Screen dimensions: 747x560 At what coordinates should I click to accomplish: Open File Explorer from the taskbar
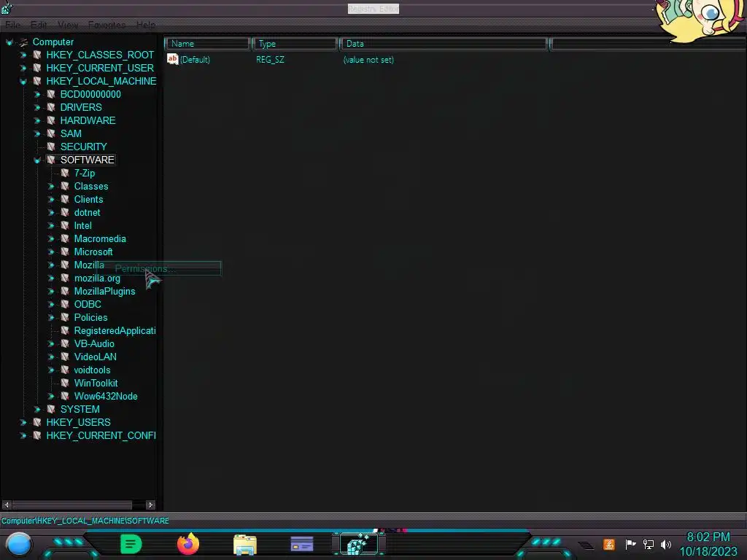(245, 545)
